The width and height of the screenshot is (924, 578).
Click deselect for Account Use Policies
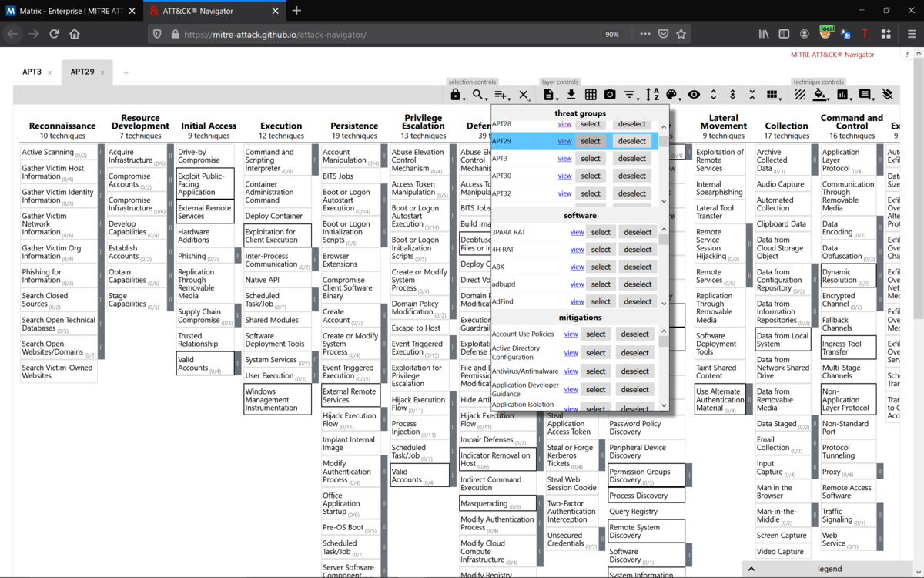pos(635,334)
